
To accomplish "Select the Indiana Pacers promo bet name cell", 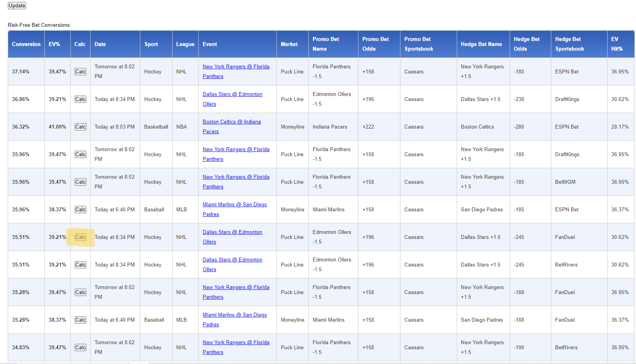I will [333, 127].
